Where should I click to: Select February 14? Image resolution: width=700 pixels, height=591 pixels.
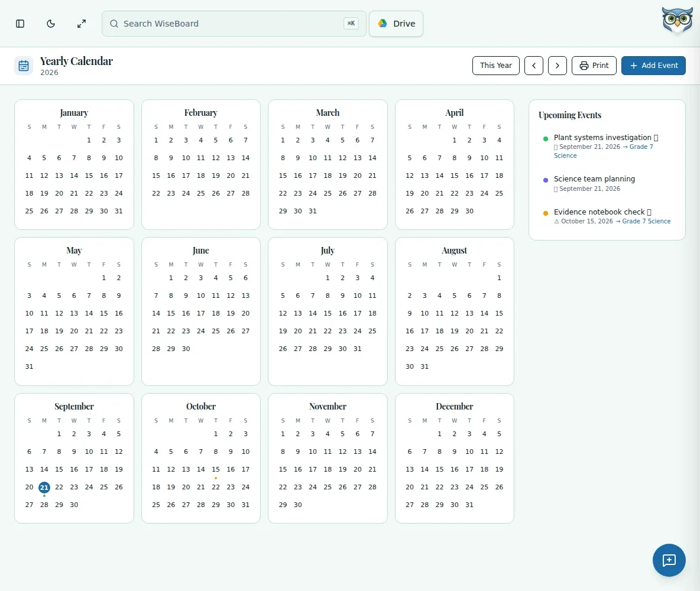245,158
